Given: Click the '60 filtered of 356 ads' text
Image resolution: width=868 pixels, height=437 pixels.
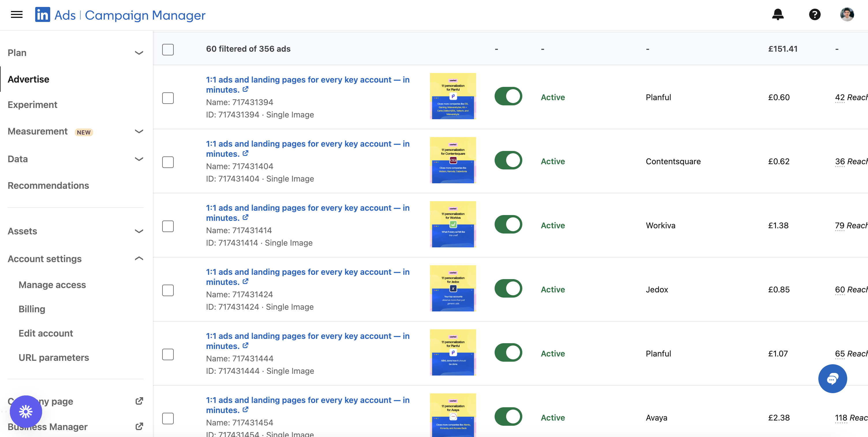Looking at the screenshot, I should [x=248, y=49].
